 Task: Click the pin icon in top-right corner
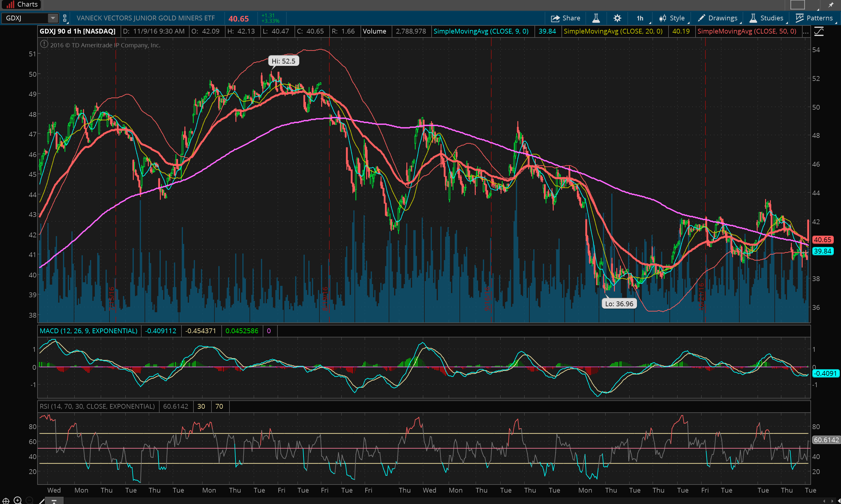click(831, 5)
